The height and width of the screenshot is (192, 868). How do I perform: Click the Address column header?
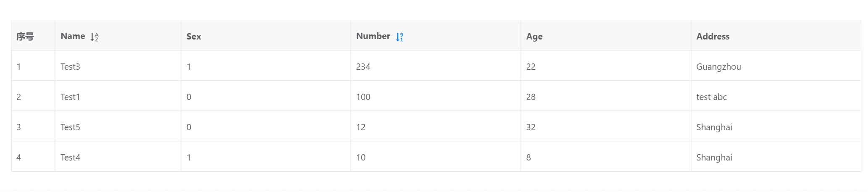click(713, 37)
